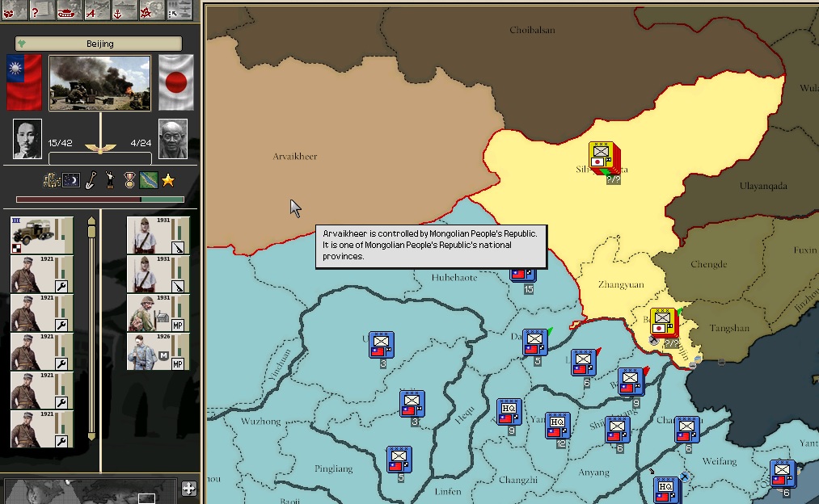Screen dimensions: 819x504
Task: Click the dig-in shovel modifier icon
Action: coord(91,181)
